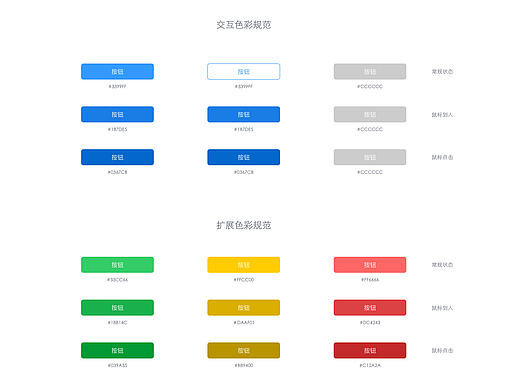Click the #CCCCCC code in the 常规状态 row
The height and width of the screenshot is (390, 520).
(x=370, y=86)
